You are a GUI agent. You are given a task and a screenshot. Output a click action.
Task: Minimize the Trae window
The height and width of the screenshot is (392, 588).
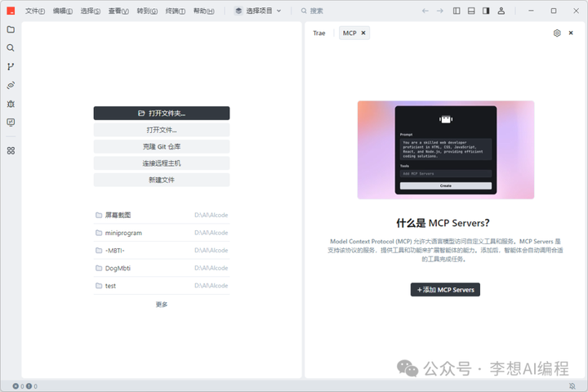point(531,11)
